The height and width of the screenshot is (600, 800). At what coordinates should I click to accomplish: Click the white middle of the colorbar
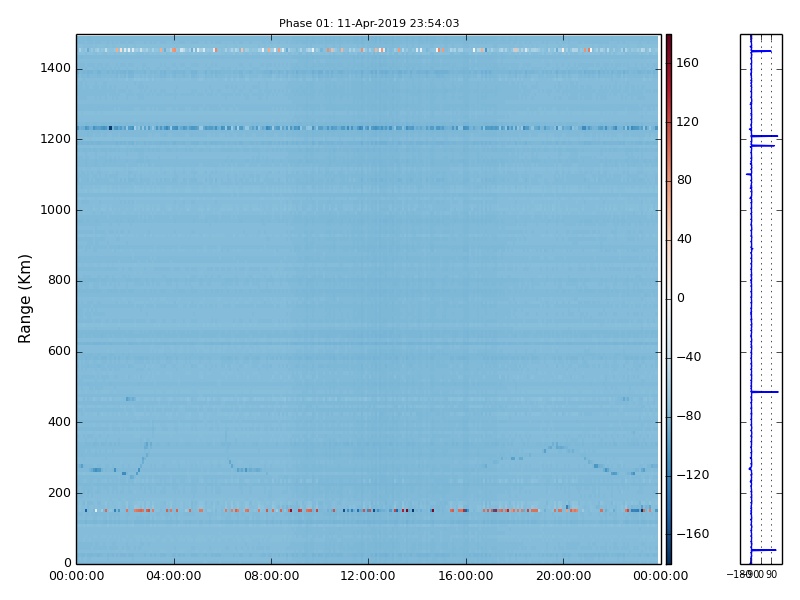click(668, 299)
